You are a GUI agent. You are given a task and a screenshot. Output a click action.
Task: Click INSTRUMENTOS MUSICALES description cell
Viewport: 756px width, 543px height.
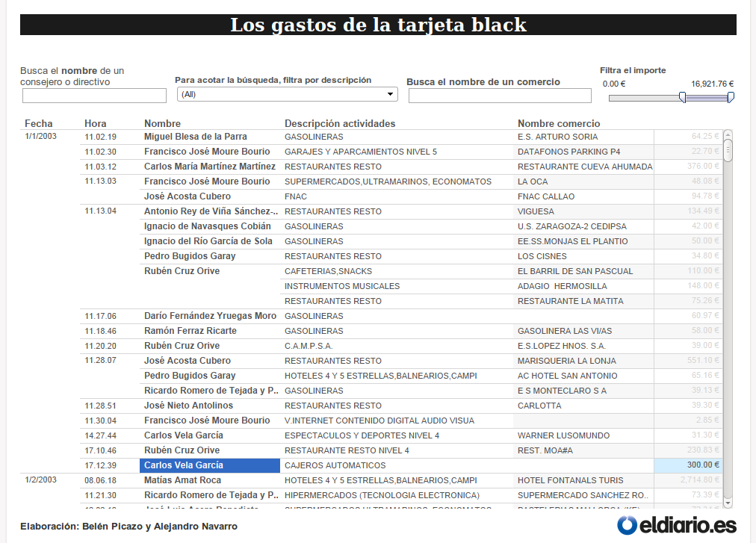(342, 286)
